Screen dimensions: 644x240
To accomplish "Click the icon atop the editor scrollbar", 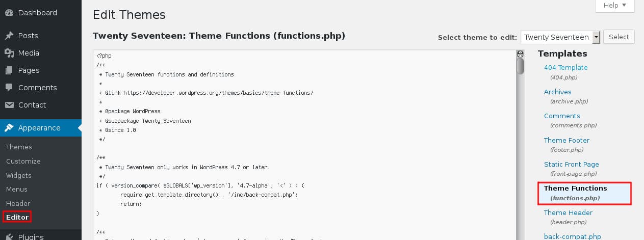I will coord(520,54).
